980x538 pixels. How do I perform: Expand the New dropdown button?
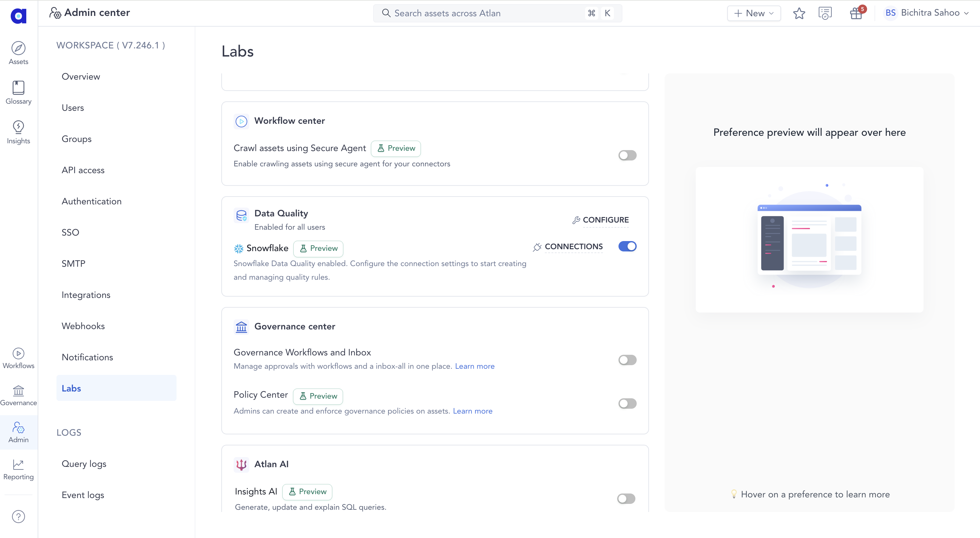pos(753,13)
